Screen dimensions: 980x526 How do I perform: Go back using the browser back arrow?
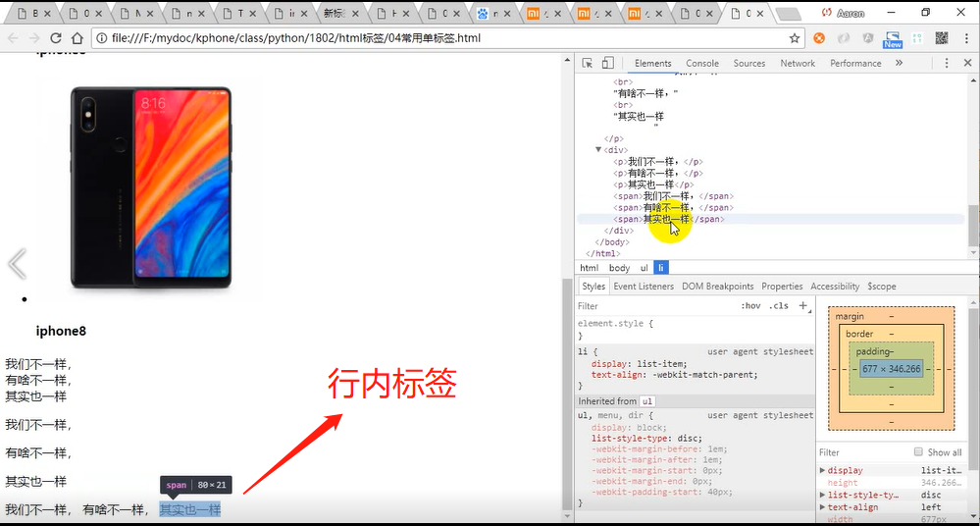pyautogui.click(x=13, y=38)
